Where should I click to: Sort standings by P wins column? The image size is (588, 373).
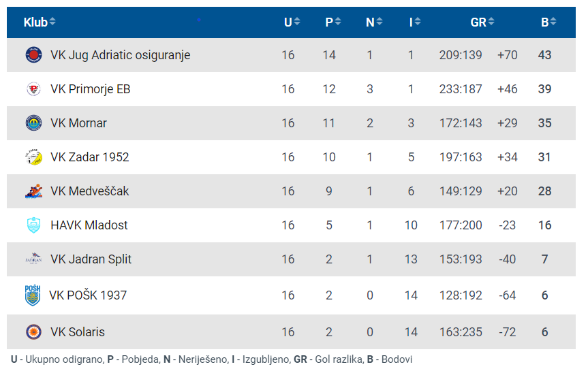point(332,22)
